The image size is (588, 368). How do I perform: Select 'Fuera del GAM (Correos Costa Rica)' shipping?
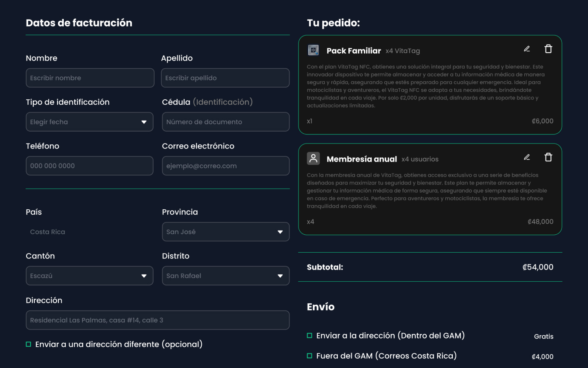(x=310, y=356)
